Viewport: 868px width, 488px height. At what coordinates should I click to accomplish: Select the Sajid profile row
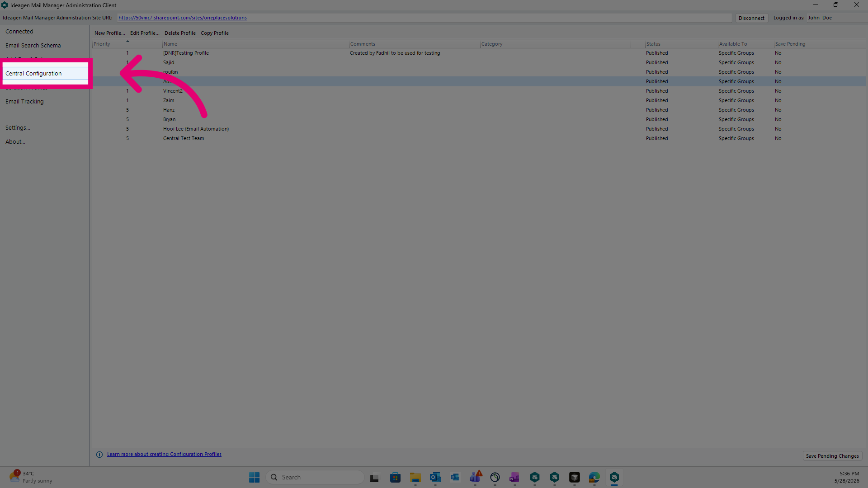click(x=479, y=62)
